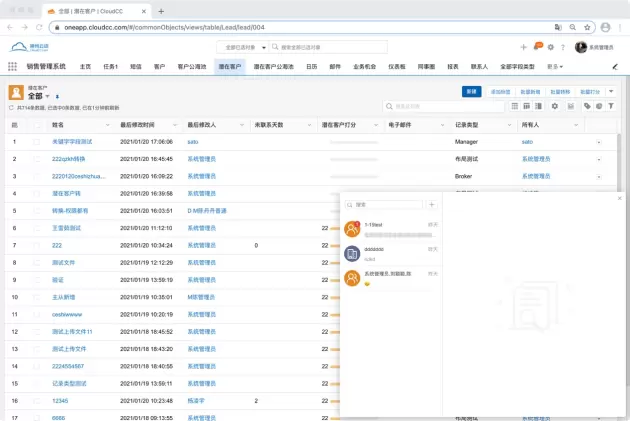630x421 pixels.
Task: Expand the 更多 navigation dropdown
Action: pyautogui.click(x=555, y=67)
